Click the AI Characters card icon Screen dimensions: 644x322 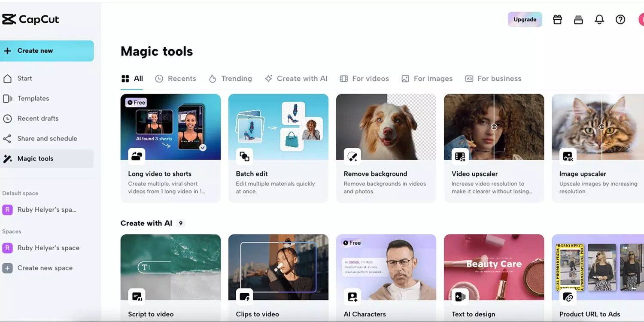pos(352,296)
